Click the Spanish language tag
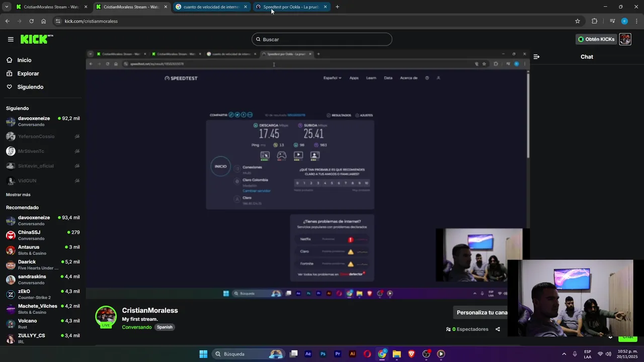The height and width of the screenshot is (362, 644). 165,327
